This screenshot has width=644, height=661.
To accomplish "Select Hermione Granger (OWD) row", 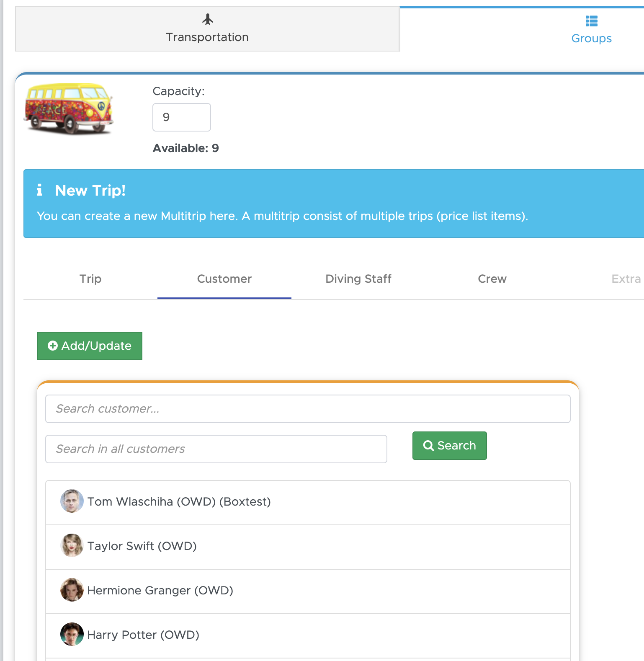I will pos(308,591).
